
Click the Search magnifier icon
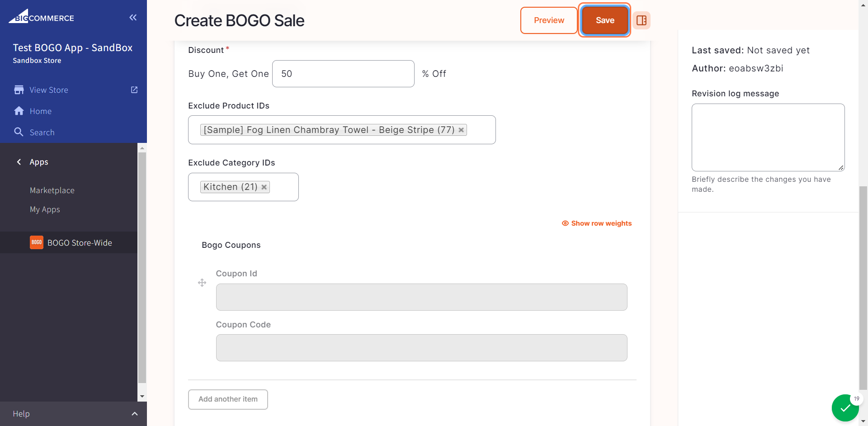[x=19, y=132]
